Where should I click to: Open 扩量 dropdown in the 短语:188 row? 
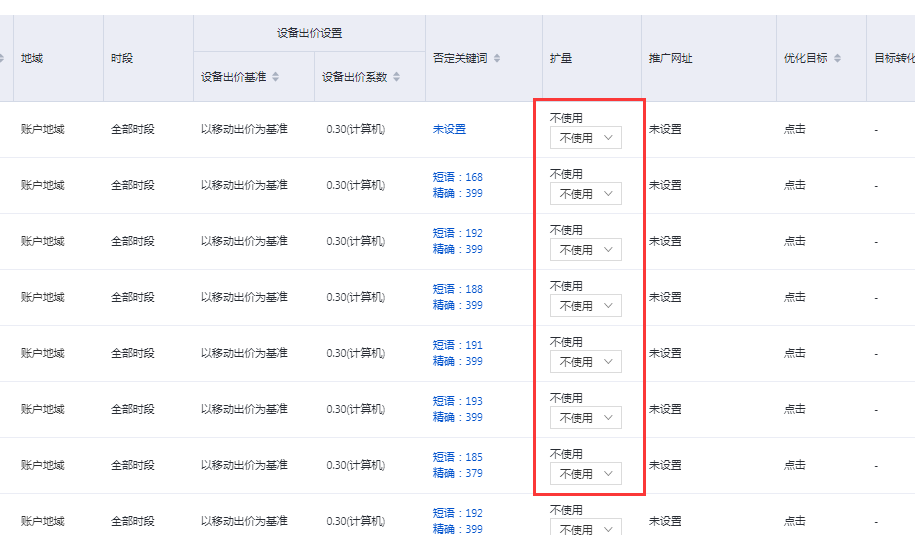pyautogui.click(x=586, y=306)
